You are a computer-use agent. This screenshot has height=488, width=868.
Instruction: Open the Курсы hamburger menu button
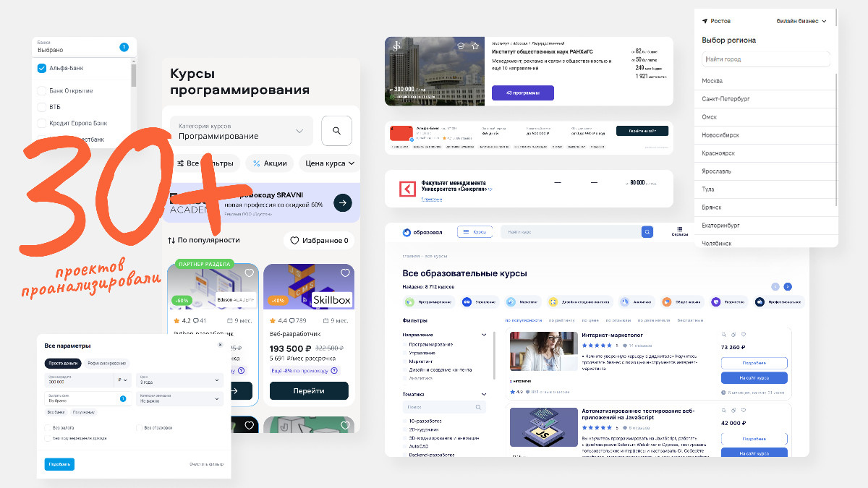(475, 232)
